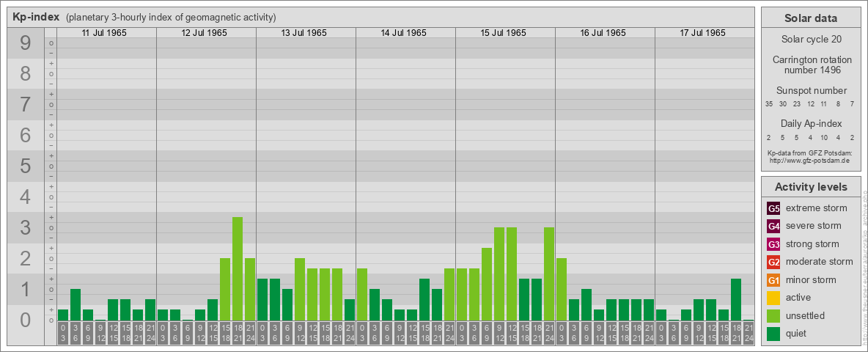Click the Kp-index chart title
868x352 pixels.
[x=37, y=17]
